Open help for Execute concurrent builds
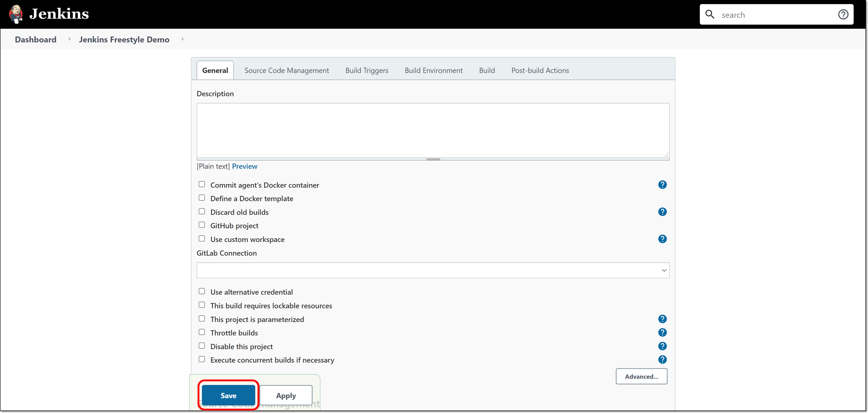 click(662, 360)
